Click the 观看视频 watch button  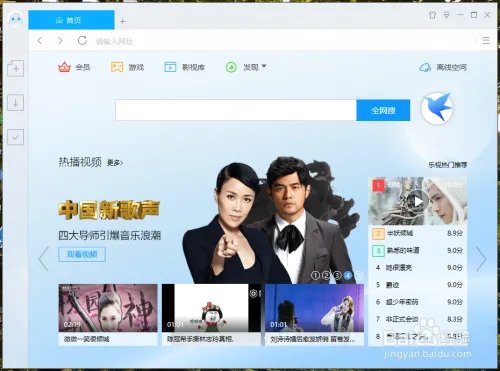(x=82, y=255)
